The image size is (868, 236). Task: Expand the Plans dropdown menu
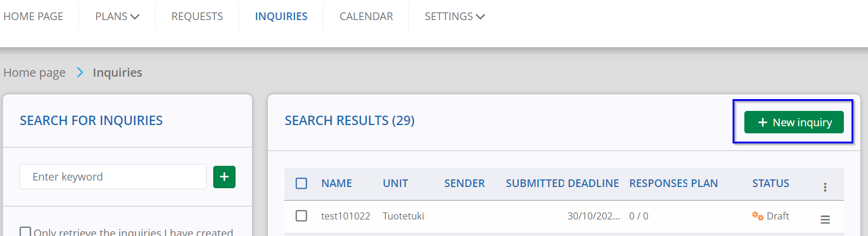point(117,17)
